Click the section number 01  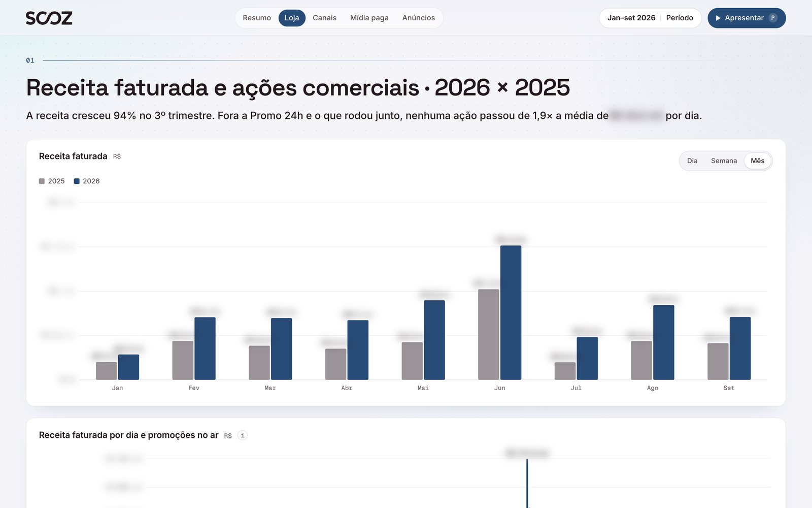coord(30,60)
